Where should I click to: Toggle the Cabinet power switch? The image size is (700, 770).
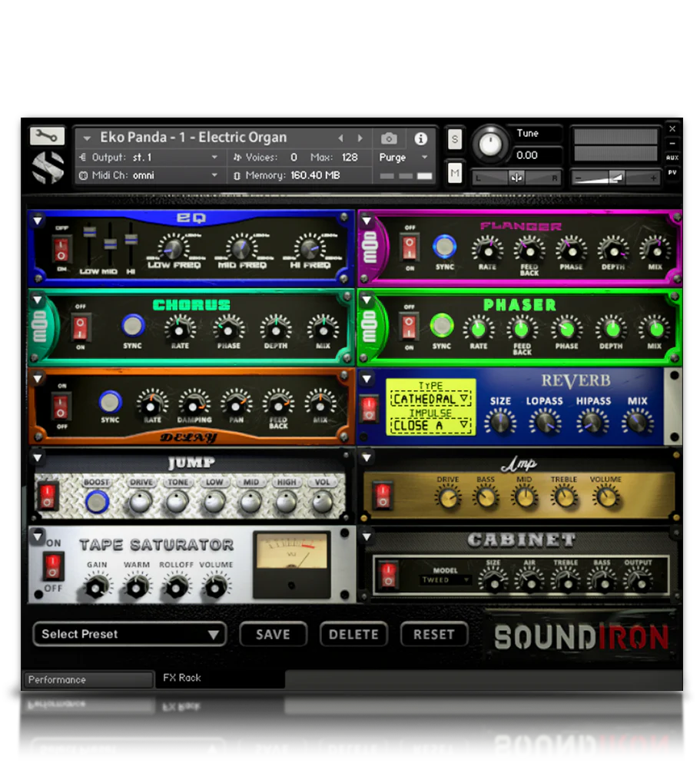388,575
